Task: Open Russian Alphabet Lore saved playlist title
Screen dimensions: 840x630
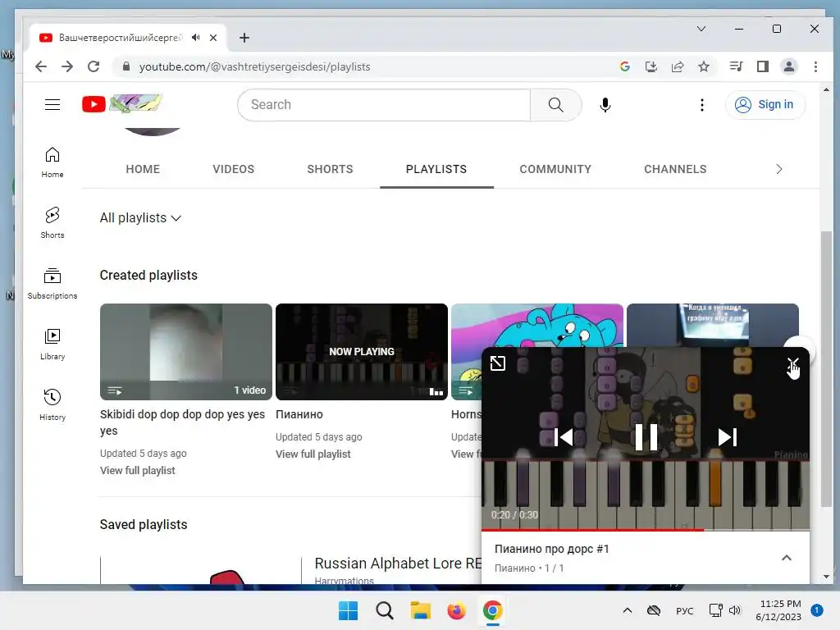Action: 398,564
